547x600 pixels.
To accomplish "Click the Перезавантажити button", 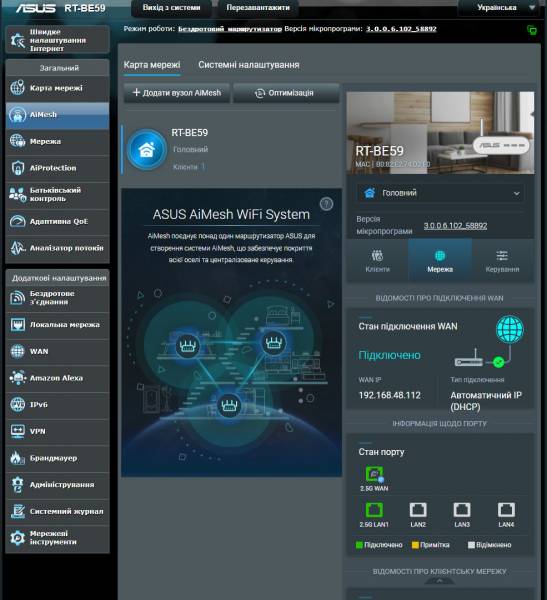I will 258,8.
